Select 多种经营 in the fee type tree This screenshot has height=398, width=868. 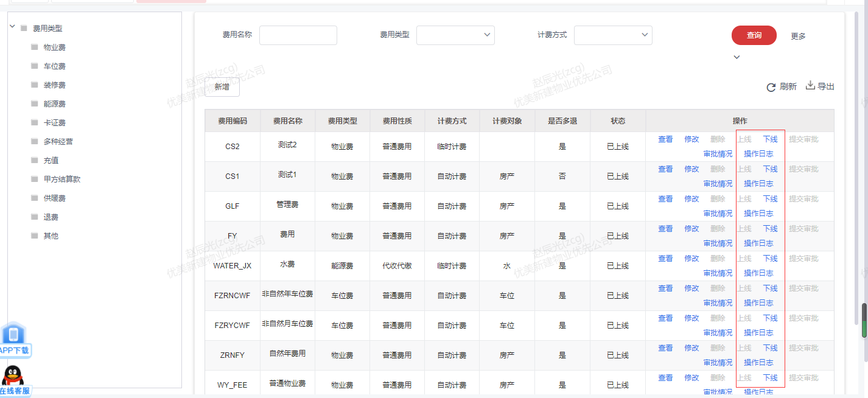click(x=58, y=142)
